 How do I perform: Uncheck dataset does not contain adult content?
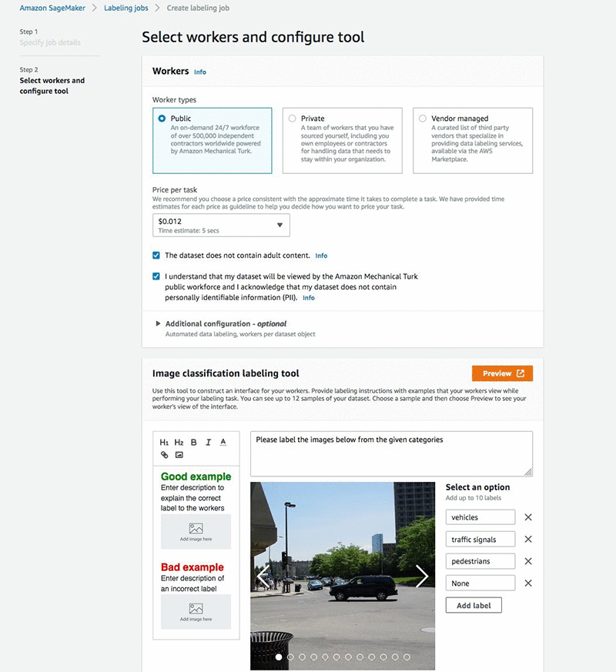[156, 256]
